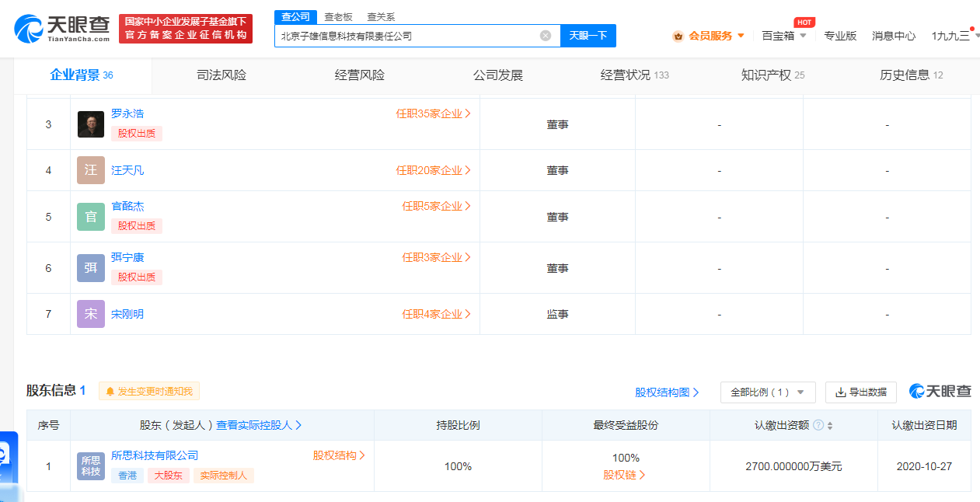Expand 罗永浩 任职35家企业
This screenshot has width=980, height=502.
(x=434, y=113)
